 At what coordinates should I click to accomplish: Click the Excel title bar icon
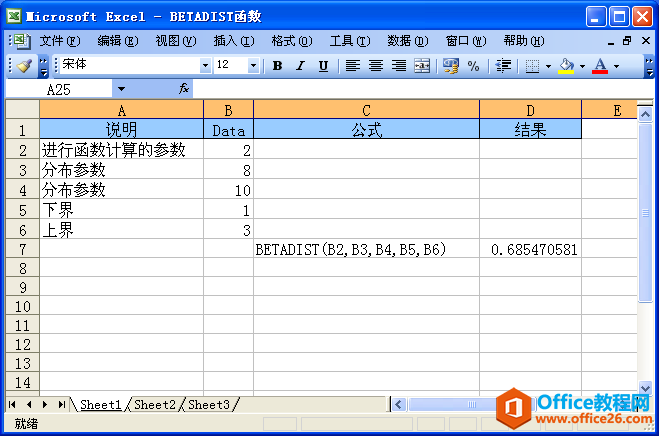pos(14,16)
